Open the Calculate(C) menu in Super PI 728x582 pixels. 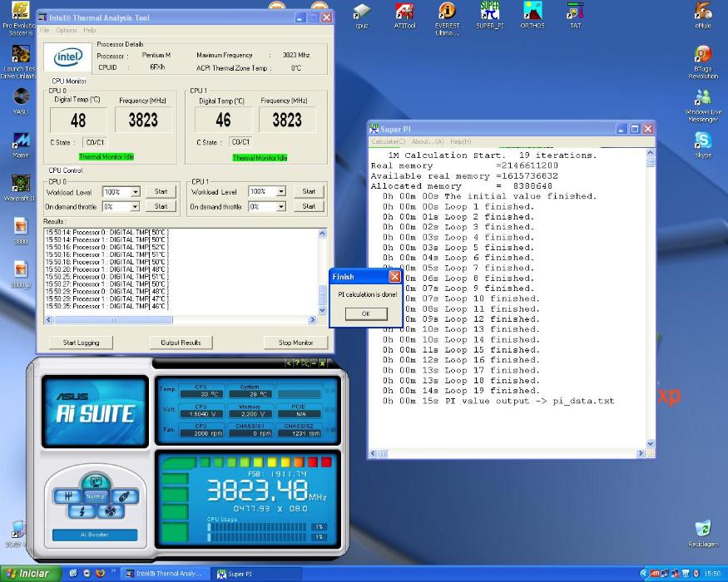coord(389,141)
